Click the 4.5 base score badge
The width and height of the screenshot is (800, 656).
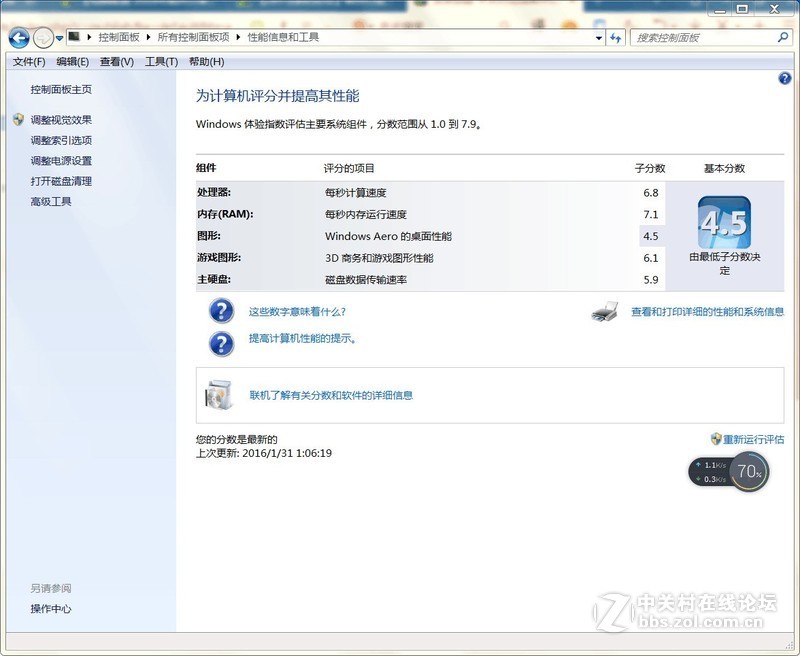point(724,222)
